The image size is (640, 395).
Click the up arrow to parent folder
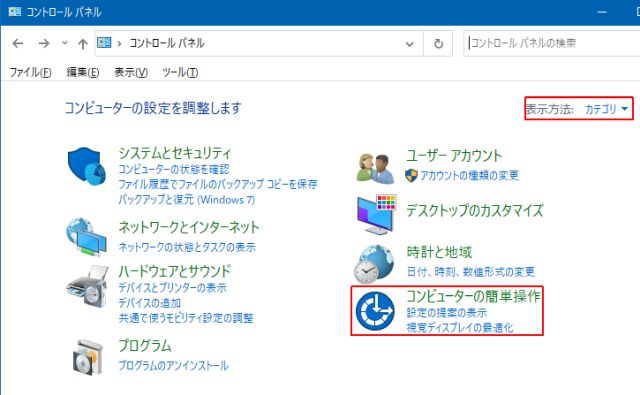point(83,43)
